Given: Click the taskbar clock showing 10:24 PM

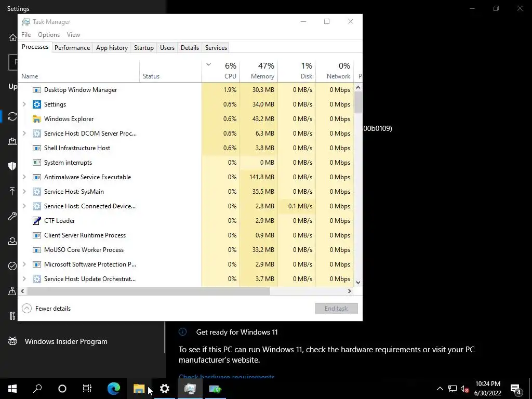Looking at the screenshot, I should point(487,389).
